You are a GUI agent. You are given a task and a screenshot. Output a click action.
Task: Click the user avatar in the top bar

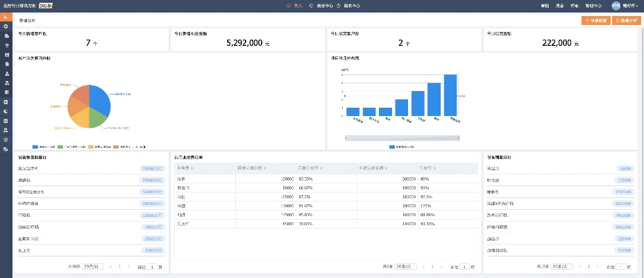(x=616, y=6)
